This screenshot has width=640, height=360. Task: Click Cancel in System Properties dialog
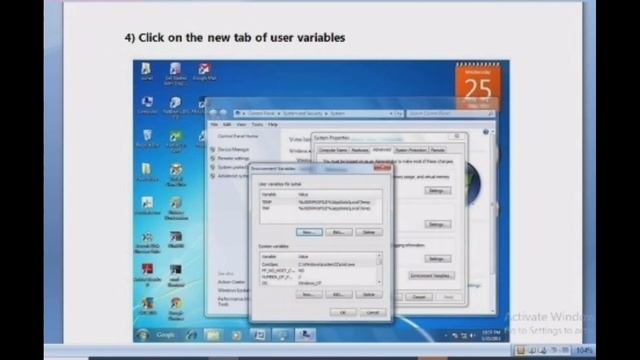[x=419, y=297]
